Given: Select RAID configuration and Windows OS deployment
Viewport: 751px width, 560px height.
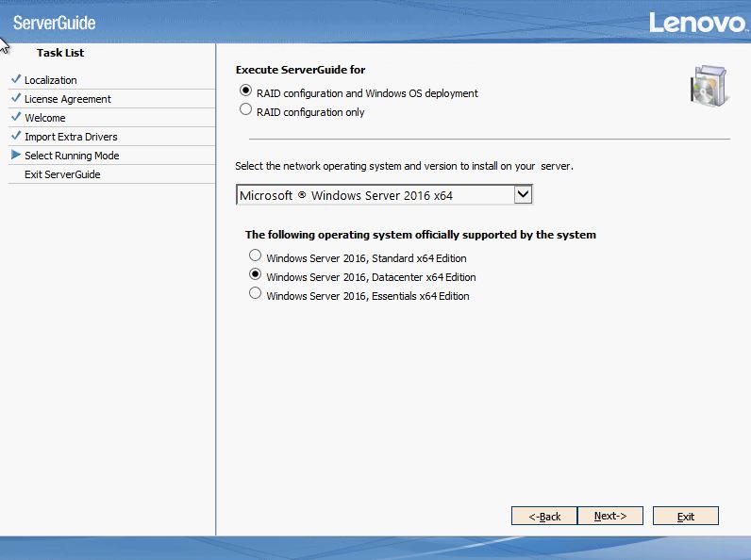Looking at the screenshot, I should coord(245,91).
